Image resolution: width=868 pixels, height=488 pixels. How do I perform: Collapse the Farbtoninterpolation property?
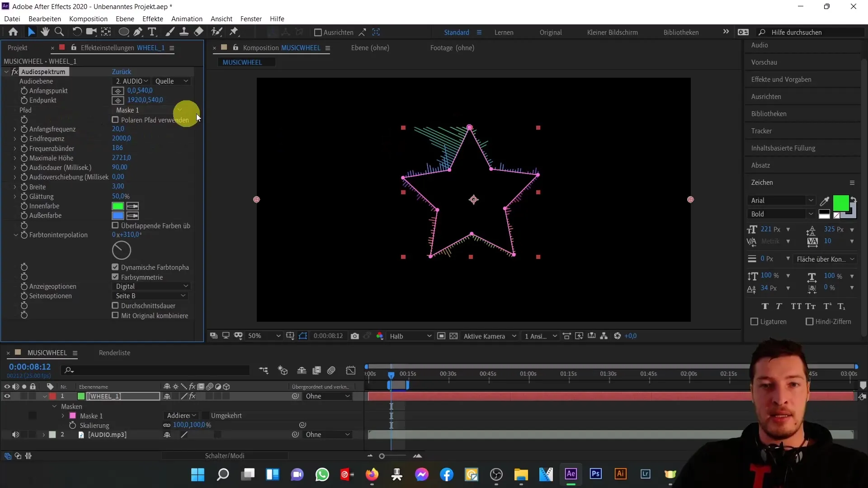15,235
